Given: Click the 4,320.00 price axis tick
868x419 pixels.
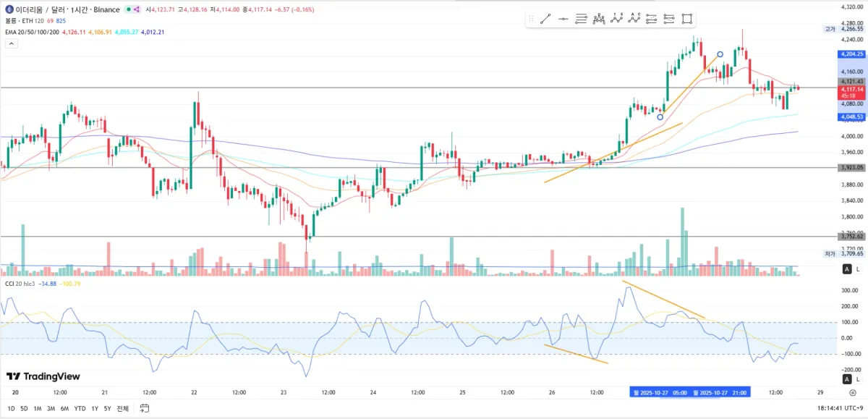Looking at the screenshot, I should point(851,7).
